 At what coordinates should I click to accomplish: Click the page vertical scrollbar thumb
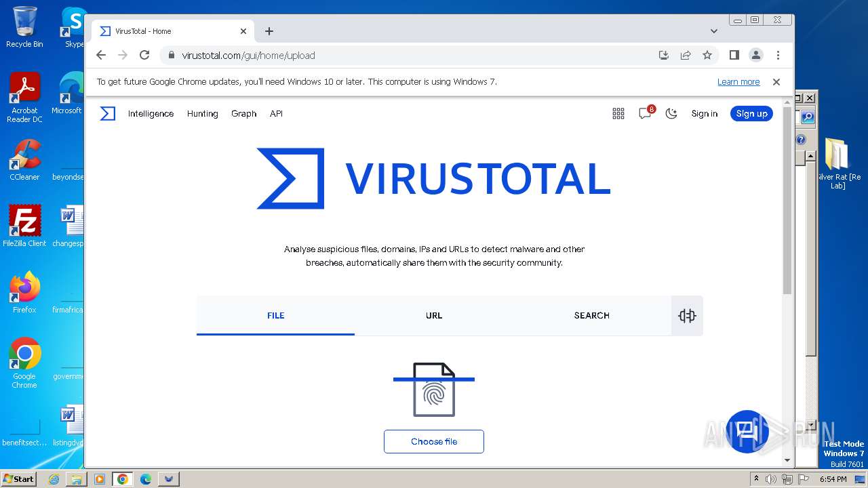787,200
